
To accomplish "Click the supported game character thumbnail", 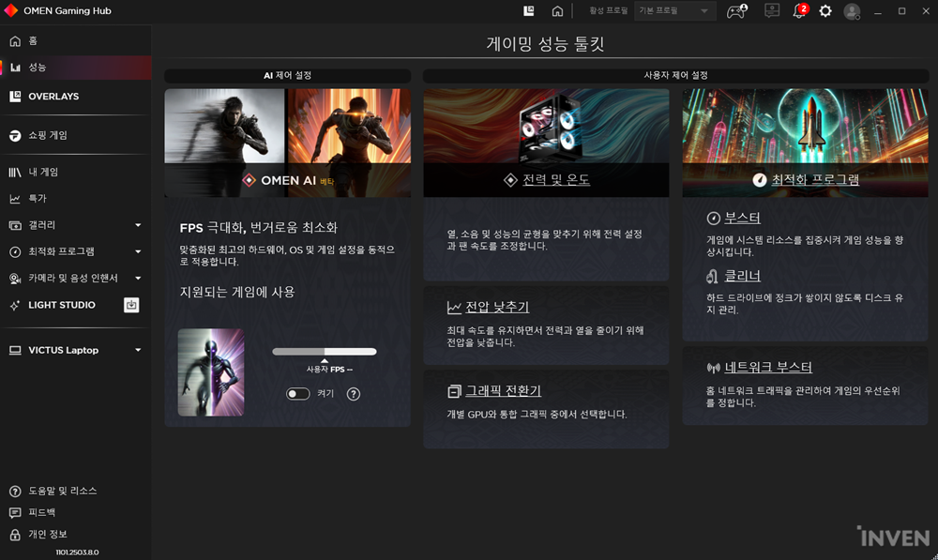I will point(210,372).
